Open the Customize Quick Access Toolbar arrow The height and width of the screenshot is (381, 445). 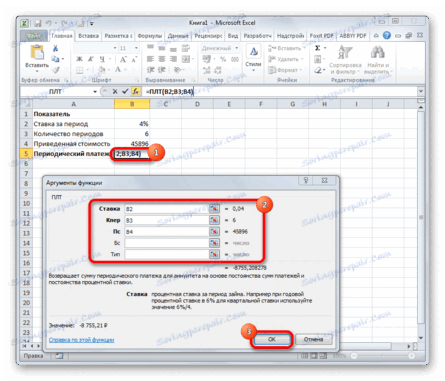tap(91, 24)
